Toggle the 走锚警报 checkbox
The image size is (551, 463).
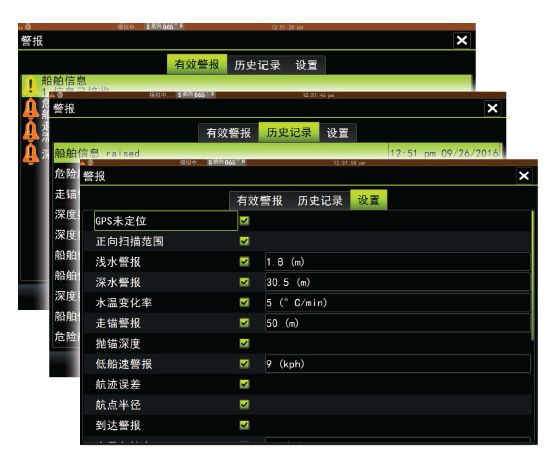click(245, 322)
